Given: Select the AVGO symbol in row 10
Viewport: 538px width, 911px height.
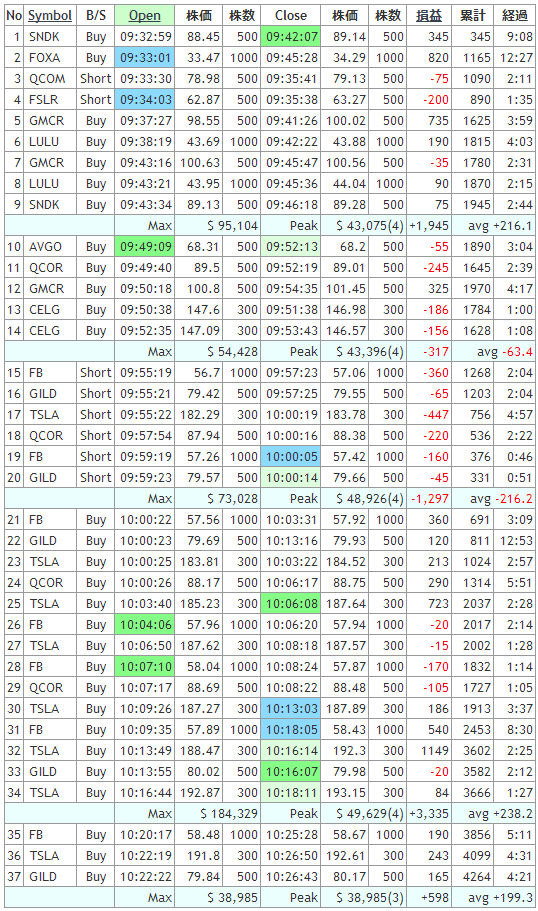Looking at the screenshot, I should [45, 246].
